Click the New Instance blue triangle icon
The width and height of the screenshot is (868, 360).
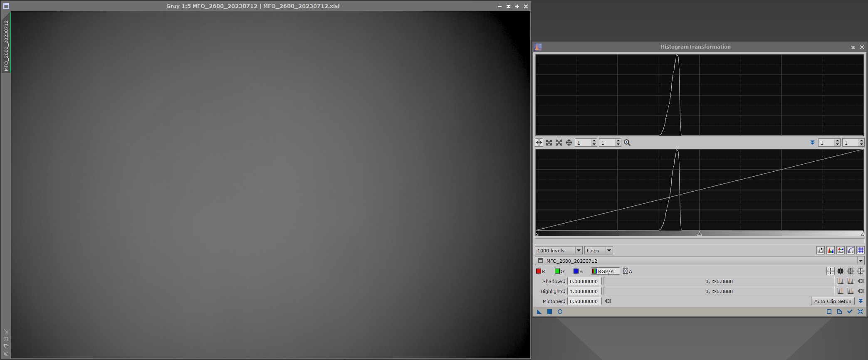pyautogui.click(x=539, y=311)
